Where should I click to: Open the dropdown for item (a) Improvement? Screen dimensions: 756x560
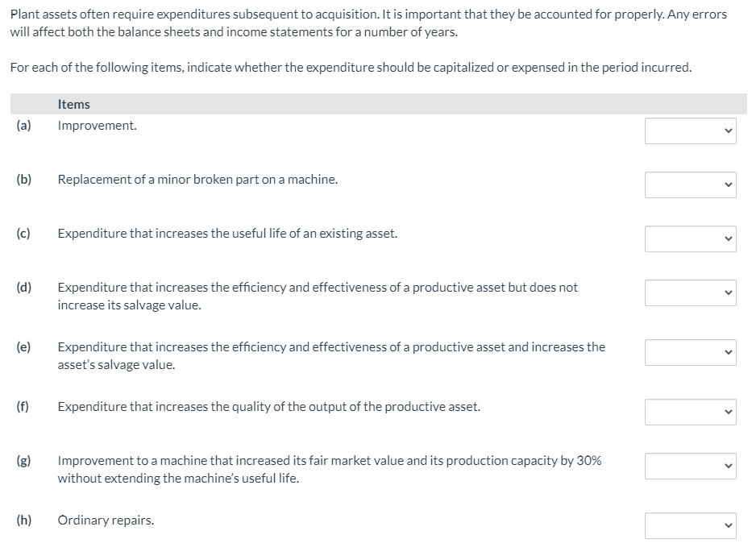tap(690, 131)
